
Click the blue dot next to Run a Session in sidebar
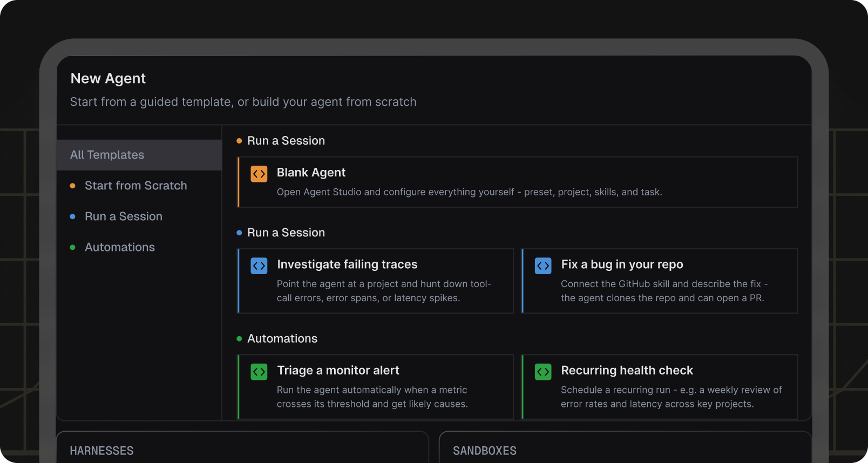pos(73,216)
